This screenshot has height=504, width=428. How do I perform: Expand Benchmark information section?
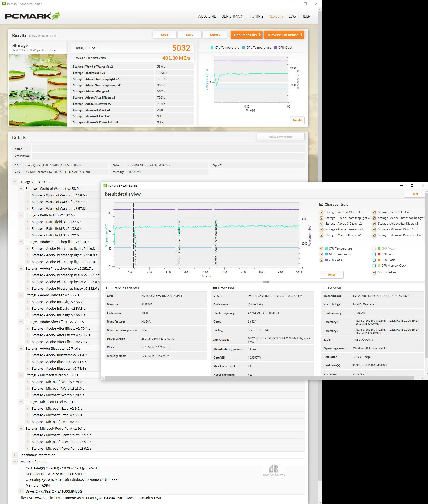click(x=15, y=455)
